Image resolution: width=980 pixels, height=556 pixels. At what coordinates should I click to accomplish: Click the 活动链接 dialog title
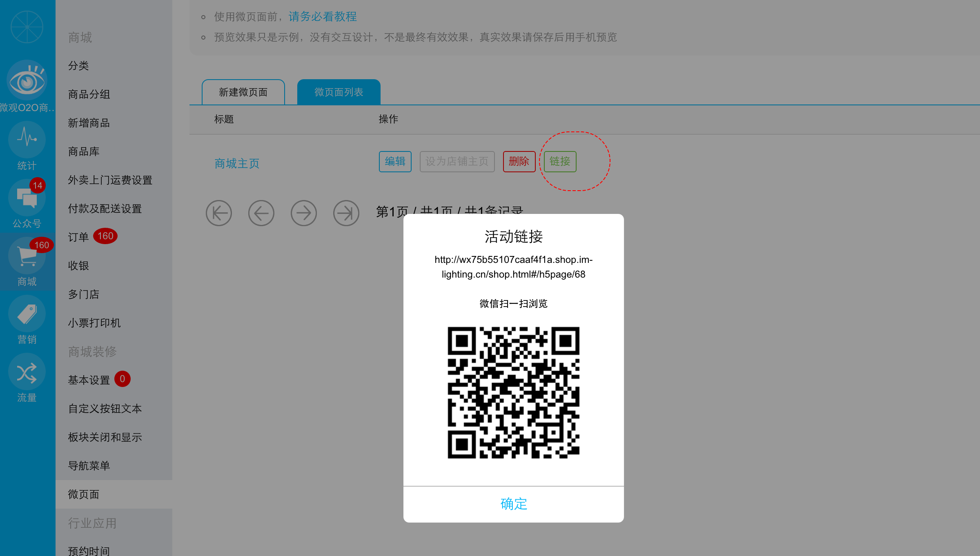coord(514,236)
